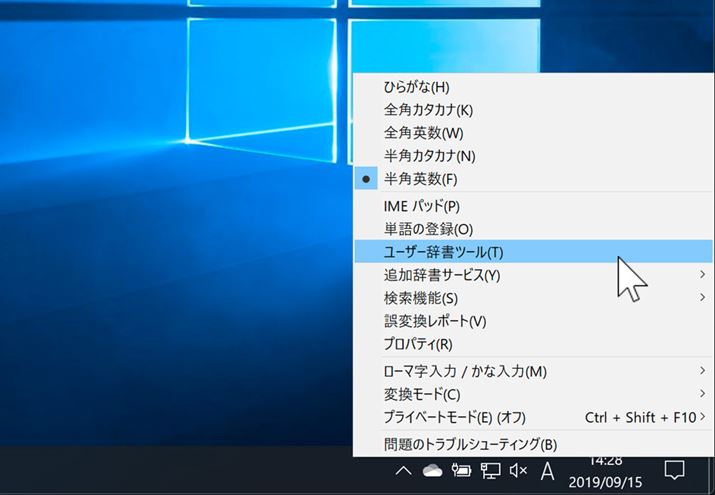Expand プライベートモード(E) (オフ) submenu
The image size is (715, 495).
(x=533, y=417)
